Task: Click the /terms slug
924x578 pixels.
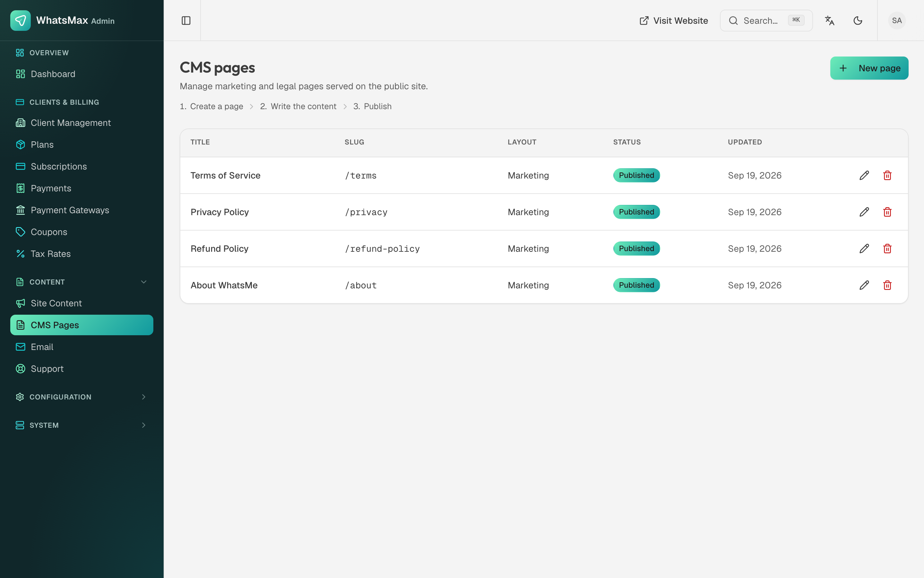Action: pyautogui.click(x=360, y=175)
